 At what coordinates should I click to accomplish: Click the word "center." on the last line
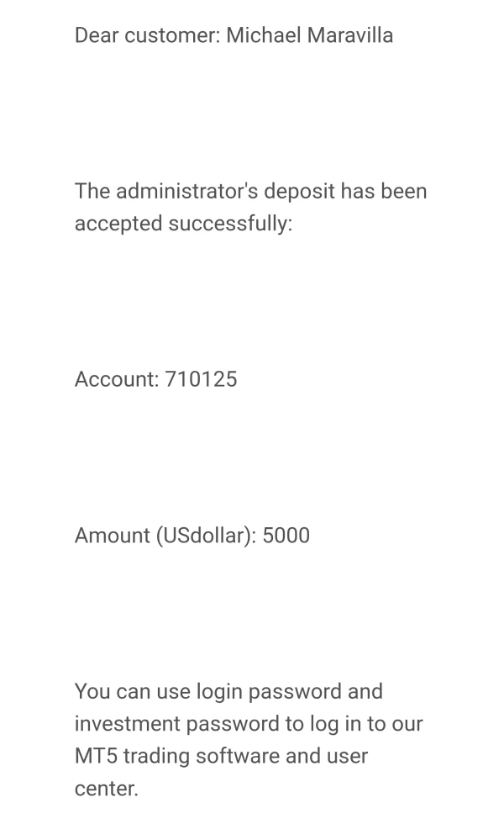(106, 789)
